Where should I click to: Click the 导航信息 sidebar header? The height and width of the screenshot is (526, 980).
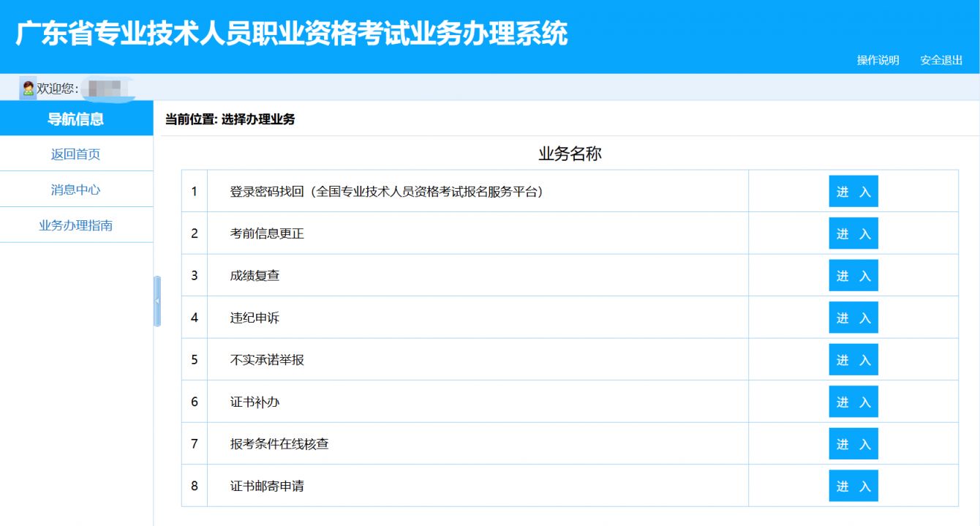coord(76,119)
